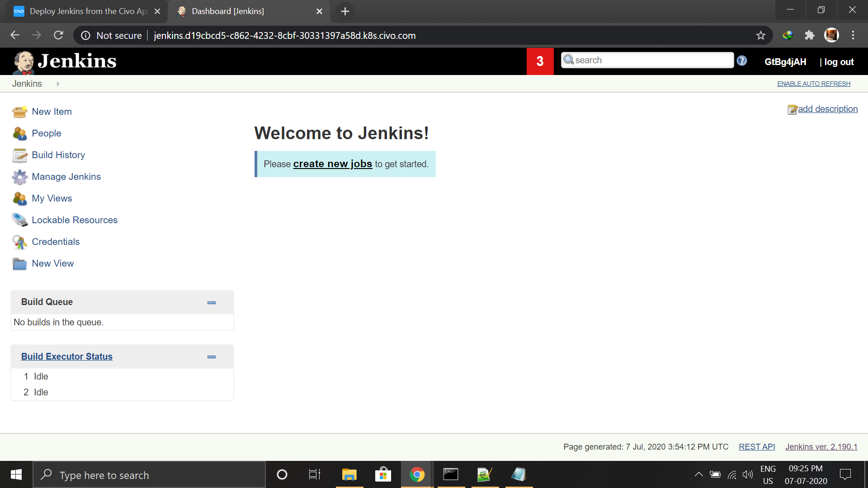Click the New View folder icon
Image resolution: width=868 pixels, height=488 pixels.
[19, 264]
